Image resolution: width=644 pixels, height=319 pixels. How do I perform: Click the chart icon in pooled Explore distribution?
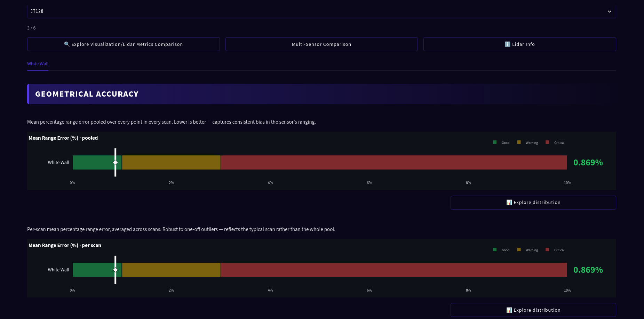tap(509, 203)
